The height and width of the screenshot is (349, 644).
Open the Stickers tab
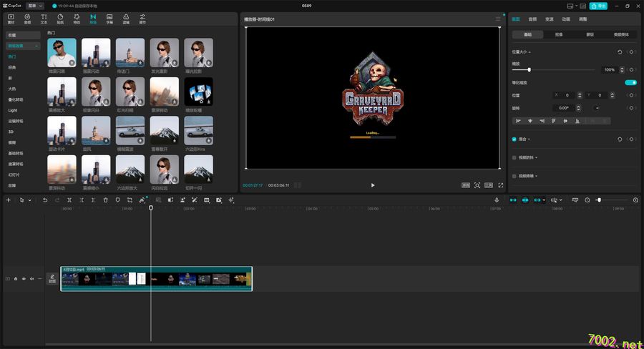60,19
